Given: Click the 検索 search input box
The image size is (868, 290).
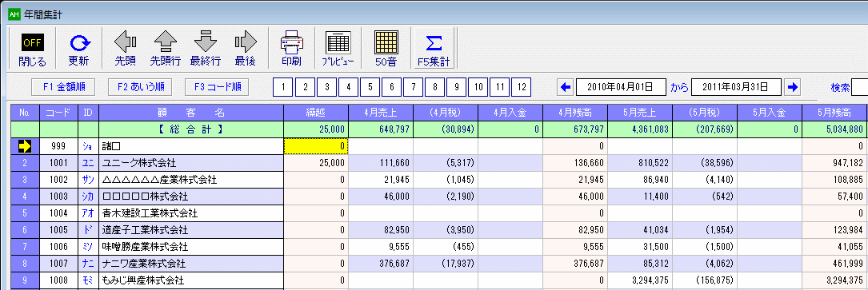Looking at the screenshot, I should click(x=859, y=87).
